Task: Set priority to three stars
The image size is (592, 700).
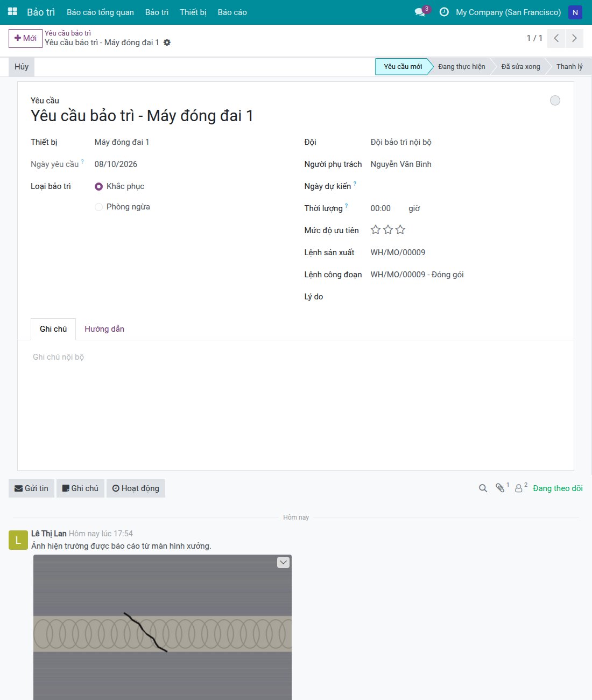Action: click(400, 230)
